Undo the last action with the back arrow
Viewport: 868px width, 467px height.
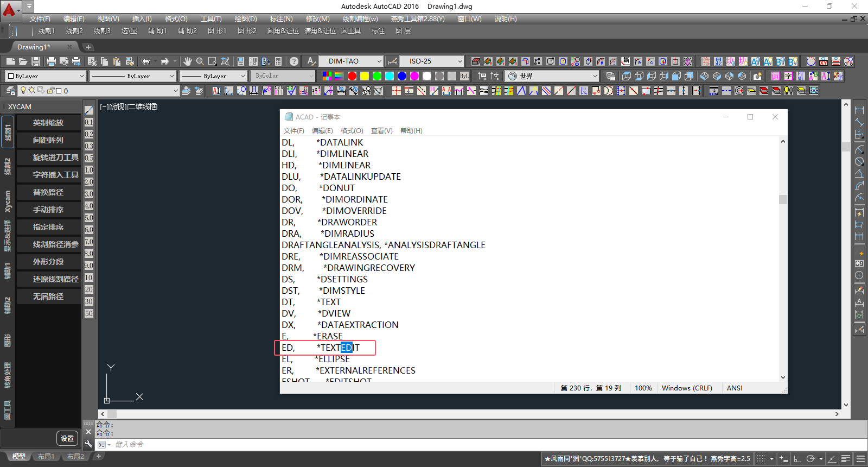point(145,61)
